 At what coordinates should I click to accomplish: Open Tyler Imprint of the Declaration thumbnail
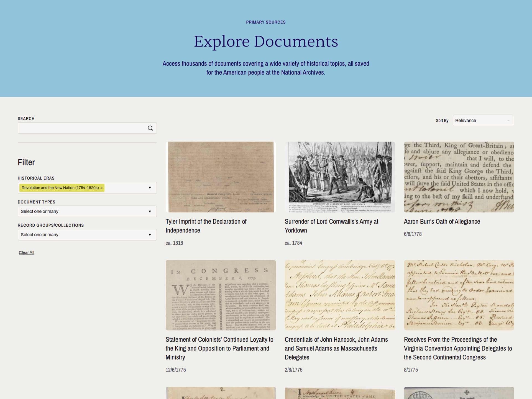pyautogui.click(x=221, y=177)
